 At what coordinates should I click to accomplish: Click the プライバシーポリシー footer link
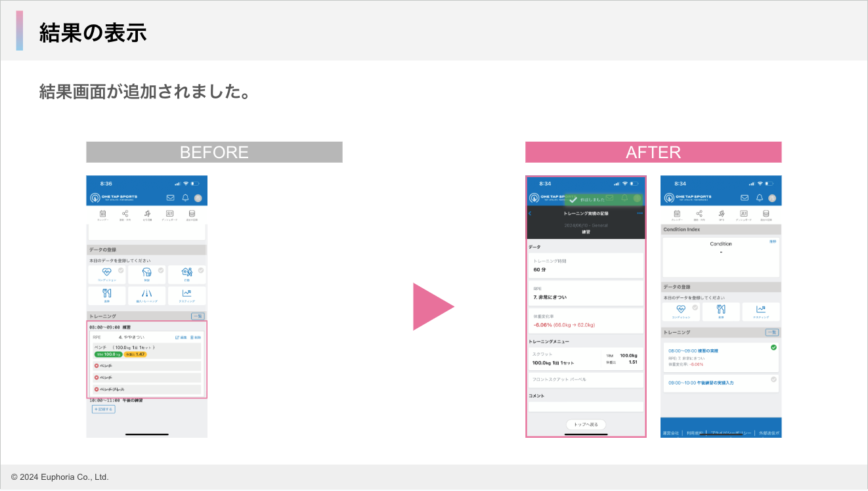click(730, 433)
